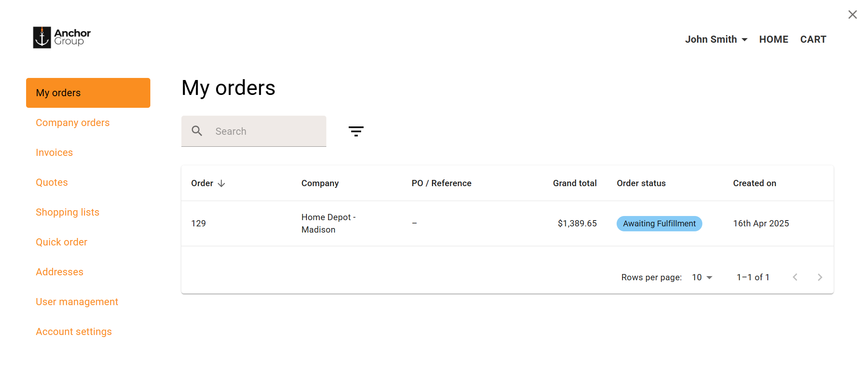Toggle sort arrow next to Order
Image resolution: width=868 pixels, height=381 pixels.
tap(222, 183)
